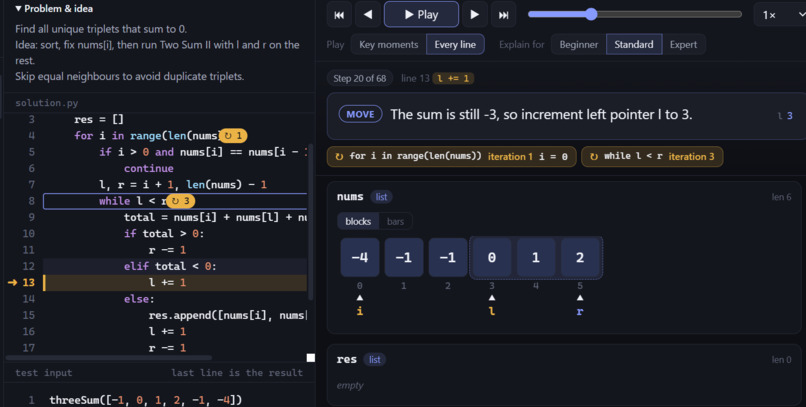The image size is (806, 407).
Task: Click the horizontal code scrollbar
Action: pos(109,358)
